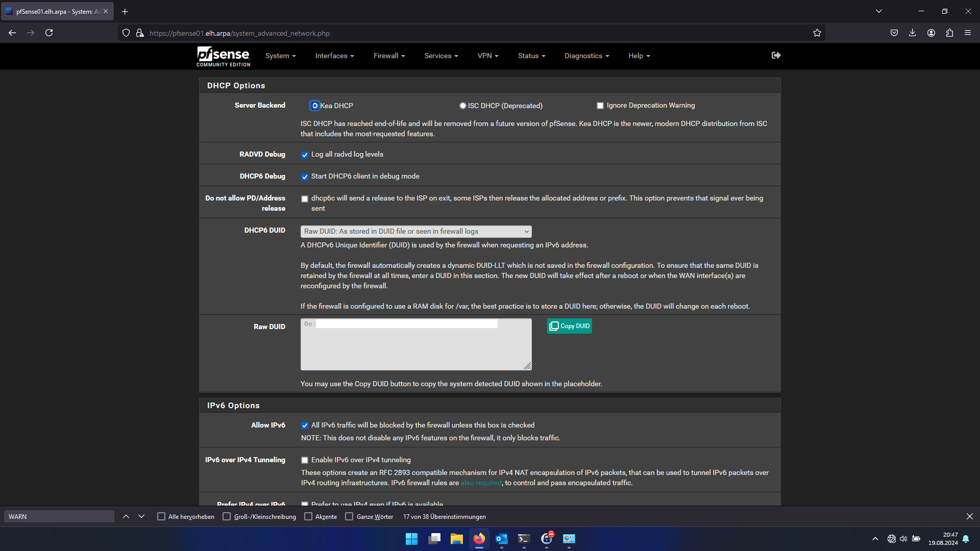Reload the current page

(49, 33)
